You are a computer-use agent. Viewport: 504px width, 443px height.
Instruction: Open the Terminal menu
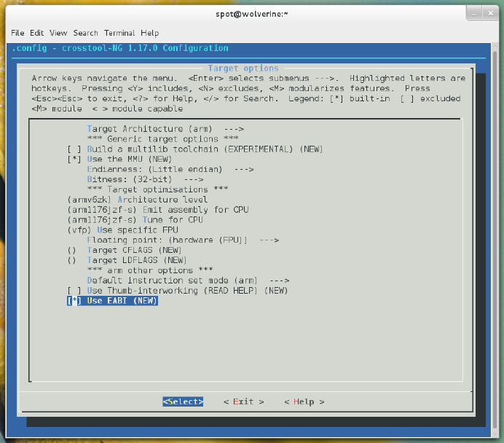[x=119, y=33]
